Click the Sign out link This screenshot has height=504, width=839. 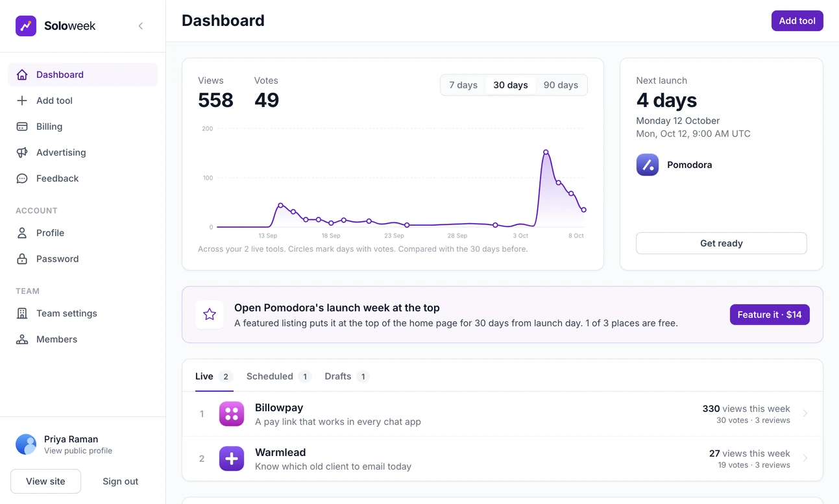tap(121, 481)
